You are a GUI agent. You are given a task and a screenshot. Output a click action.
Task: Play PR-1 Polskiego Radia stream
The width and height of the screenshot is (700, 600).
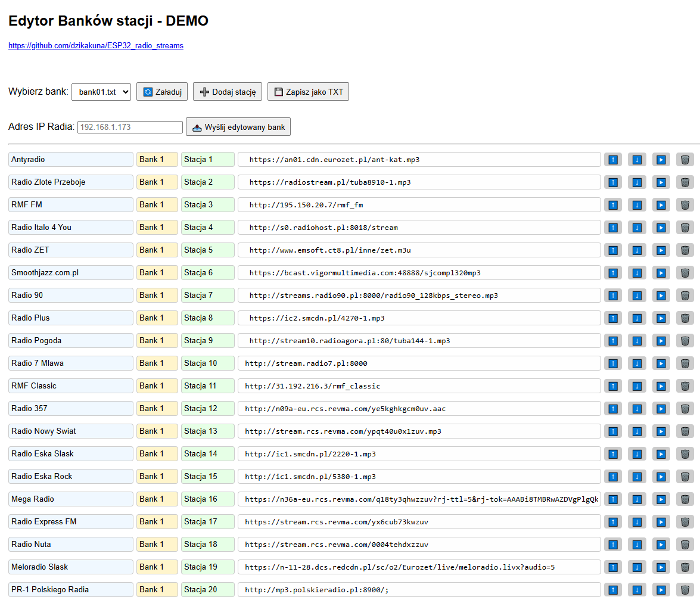tap(661, 590)
